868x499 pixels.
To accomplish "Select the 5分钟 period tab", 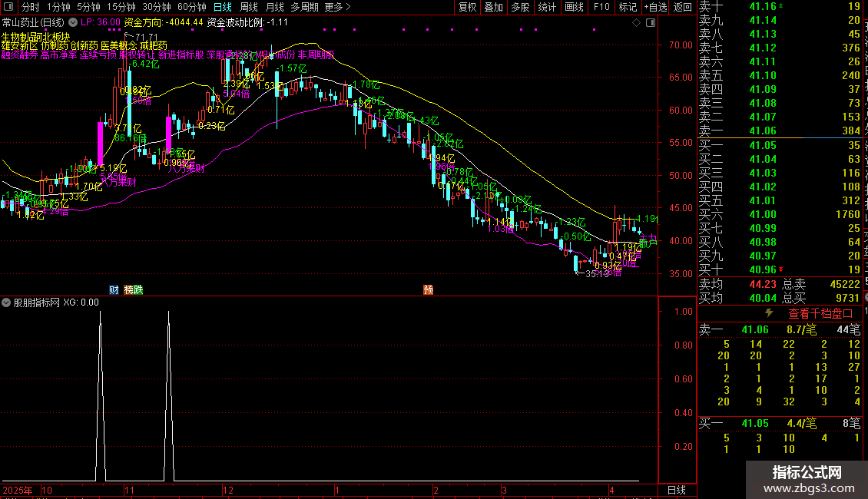I will [88, 7].
